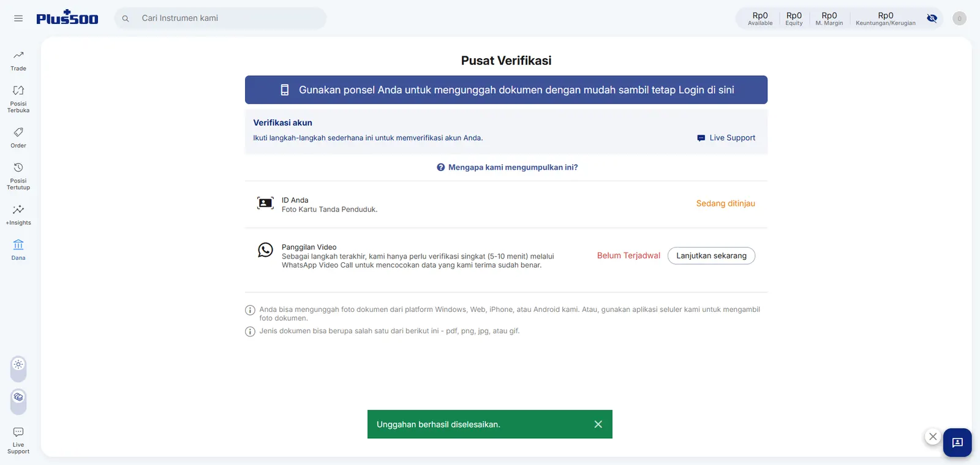
Task: Select Dana in the sidebar
Action: coord(18,250)
